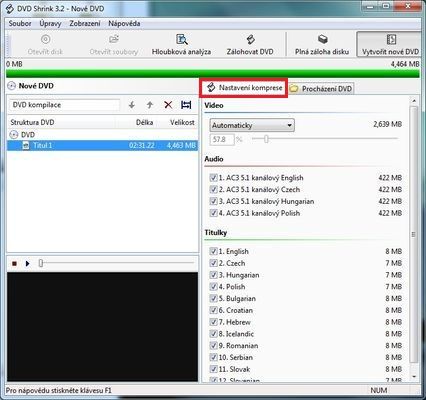The image size is (426, 400).
Task: Move title down with the down arrow icon
Action: point(132,105)
